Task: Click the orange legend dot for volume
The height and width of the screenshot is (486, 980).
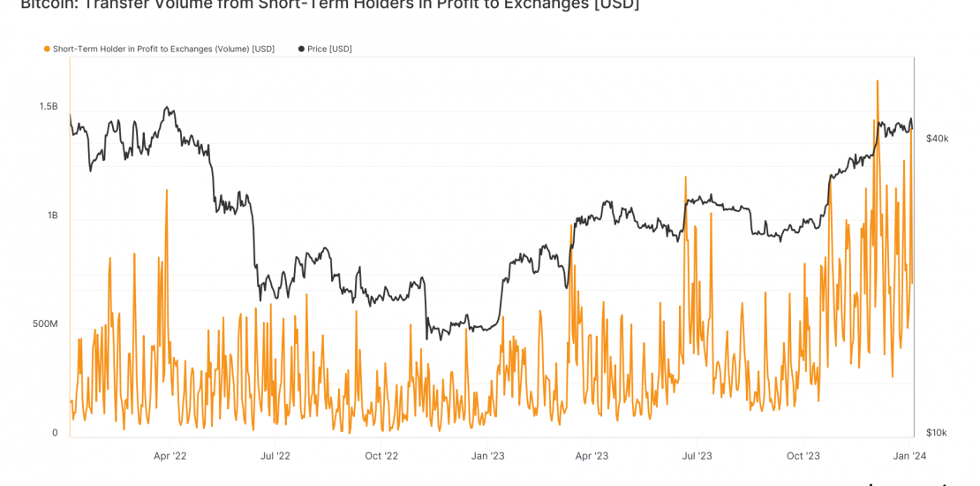Action: pyautogui.click(x=47, y=49)
